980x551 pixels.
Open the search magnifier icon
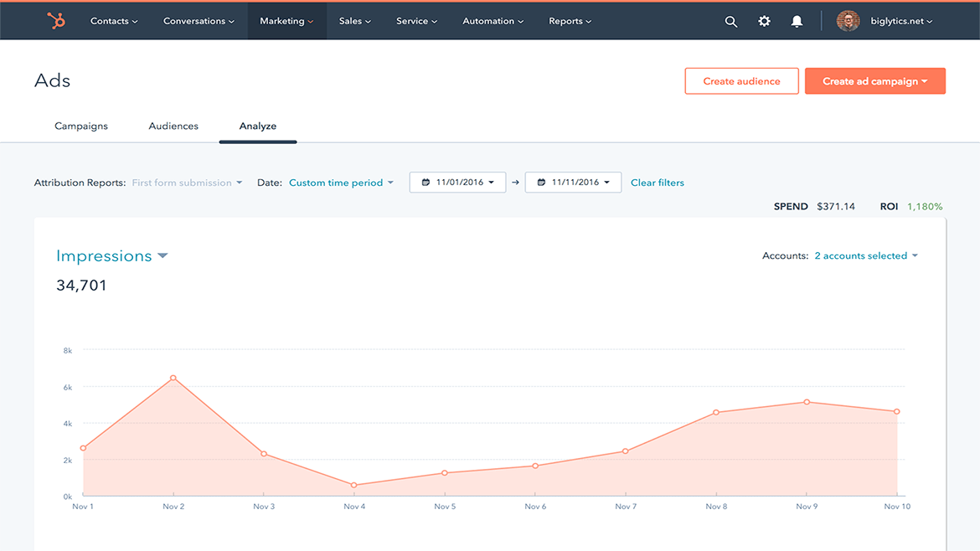pos(730,21)
